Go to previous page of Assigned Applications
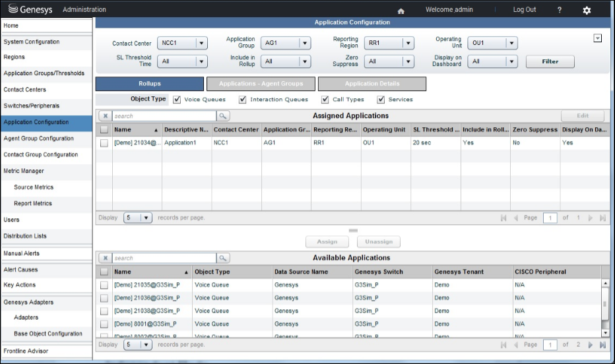615x364 pixels. (516, 218)
